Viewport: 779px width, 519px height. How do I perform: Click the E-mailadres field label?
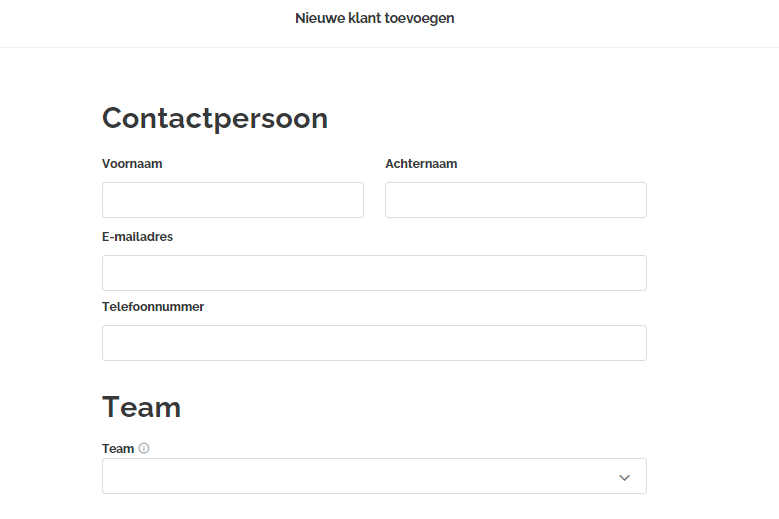pyautogui.click(x=137, y=237)
